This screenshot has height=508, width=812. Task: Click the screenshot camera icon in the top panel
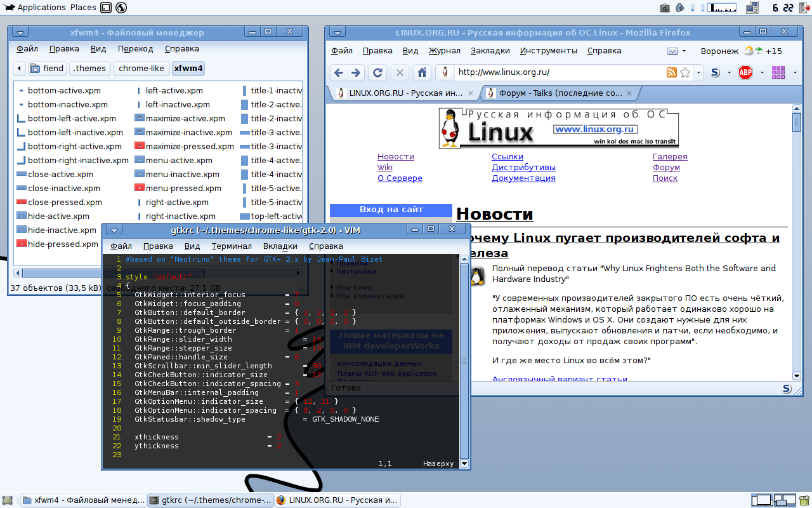tap(665, 8)
